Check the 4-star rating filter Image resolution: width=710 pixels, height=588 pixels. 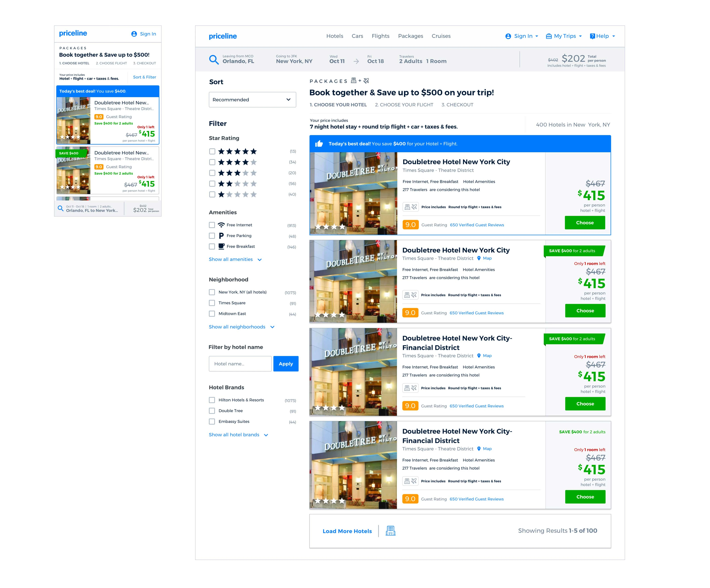pos(212,162)
